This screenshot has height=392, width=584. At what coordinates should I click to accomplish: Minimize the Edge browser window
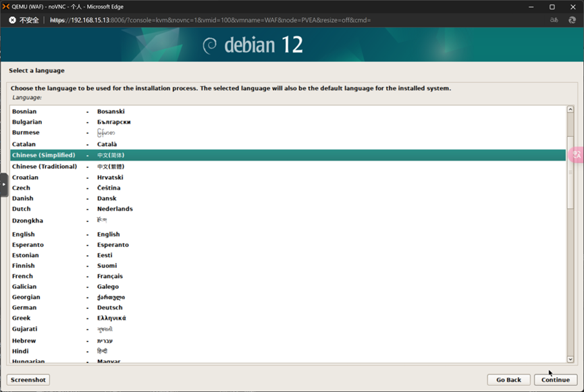[x=531, y=7]
